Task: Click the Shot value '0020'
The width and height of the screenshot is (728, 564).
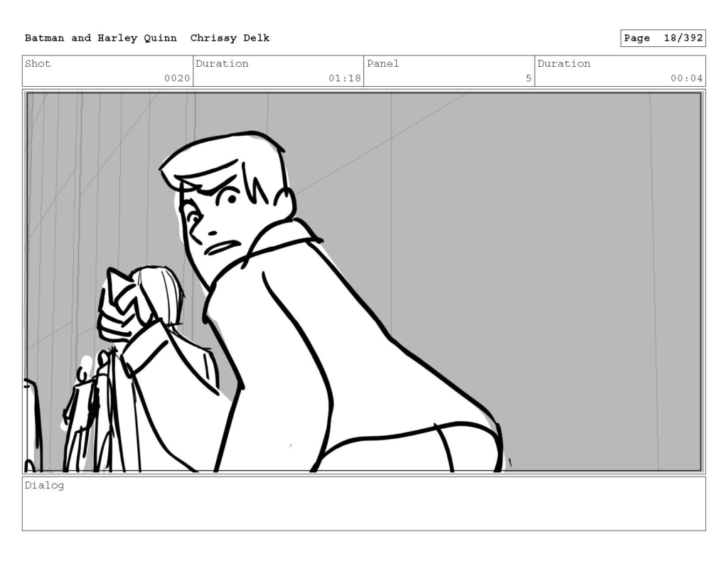Action: click(x=177, y=78)
